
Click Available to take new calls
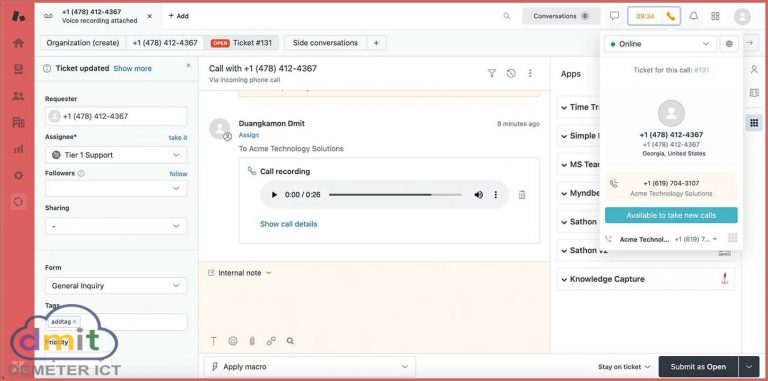pyautogui.click(x=671, y=215)
